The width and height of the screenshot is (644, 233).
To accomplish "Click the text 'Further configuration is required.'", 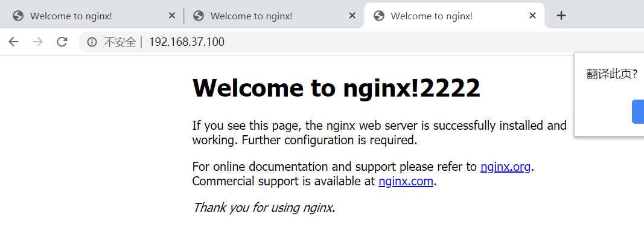I will 330,140.
